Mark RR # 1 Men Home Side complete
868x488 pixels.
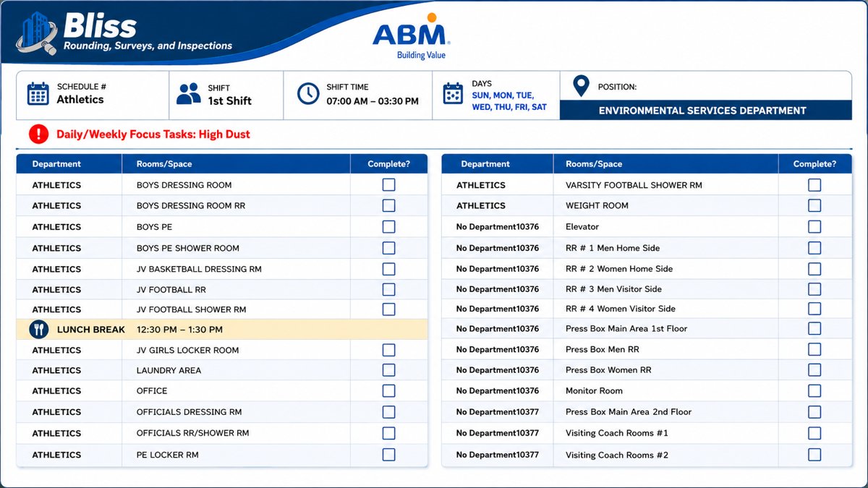(814, 248)
